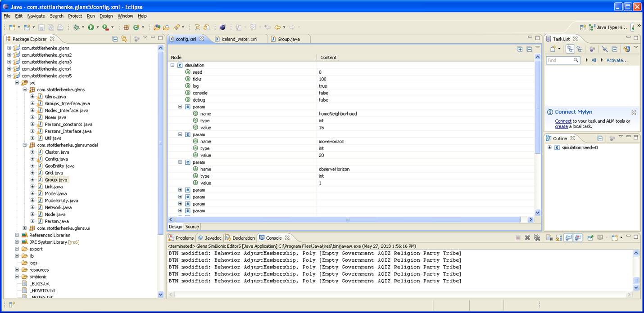Toggle Categorized presentation in Task List

pyautogui.click(x=570, y=49)
